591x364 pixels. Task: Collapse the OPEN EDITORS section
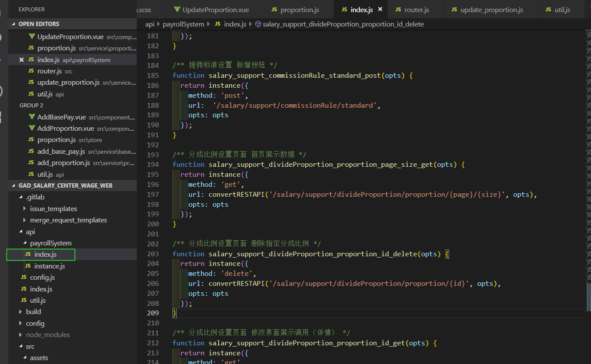coord(14,24)
